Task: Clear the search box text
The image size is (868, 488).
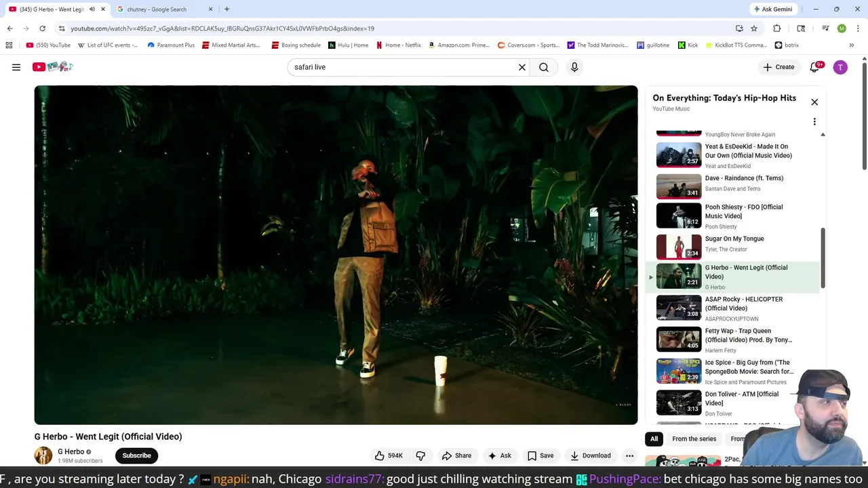Action: 522,67
